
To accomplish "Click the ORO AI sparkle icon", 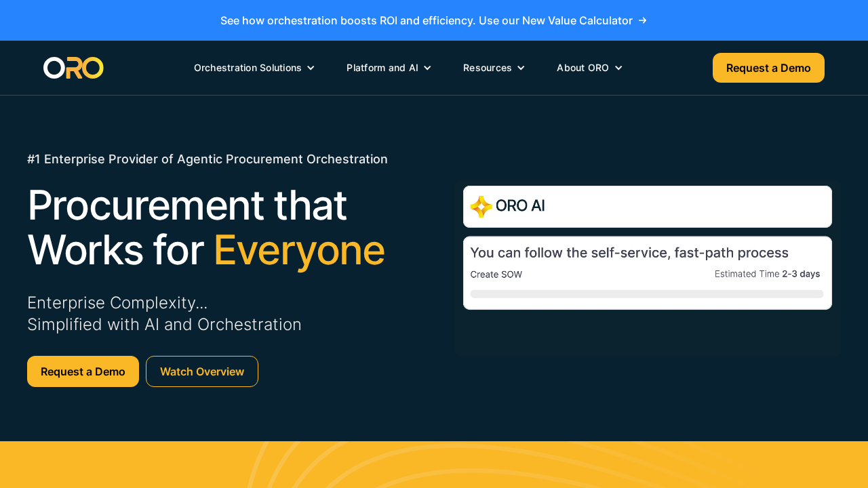I will point(481,207).
